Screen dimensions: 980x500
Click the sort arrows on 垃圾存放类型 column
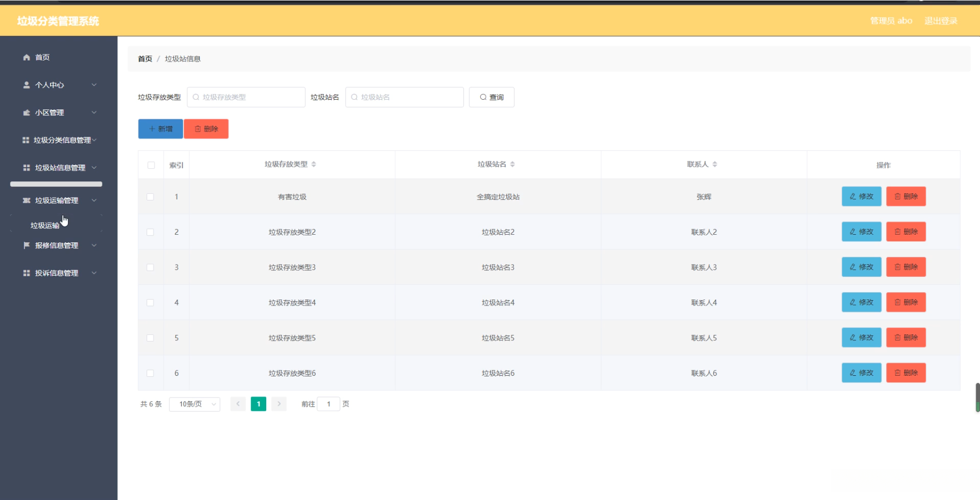tap(314, 164)
